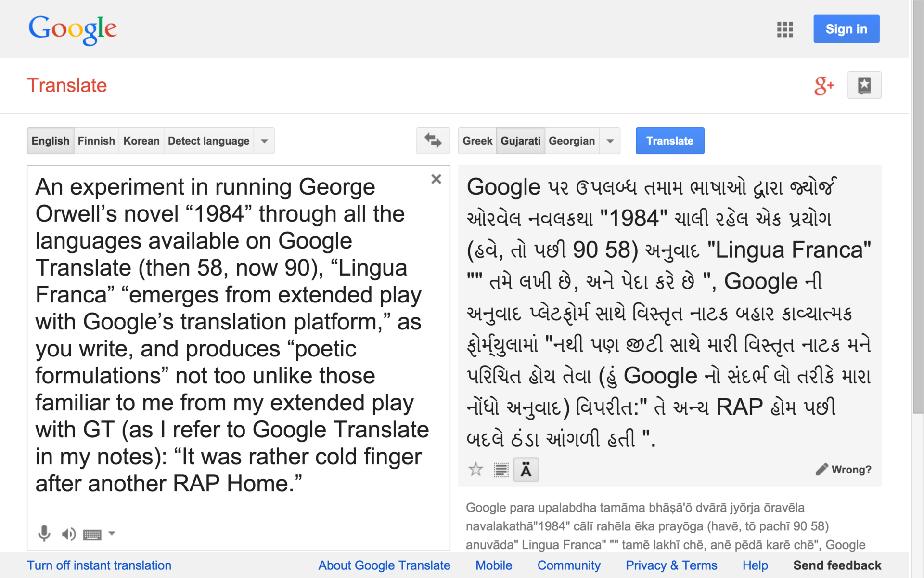This screenshot has width=924, height=578.
Task: Click the Sign in button
Action: point(846,29)
